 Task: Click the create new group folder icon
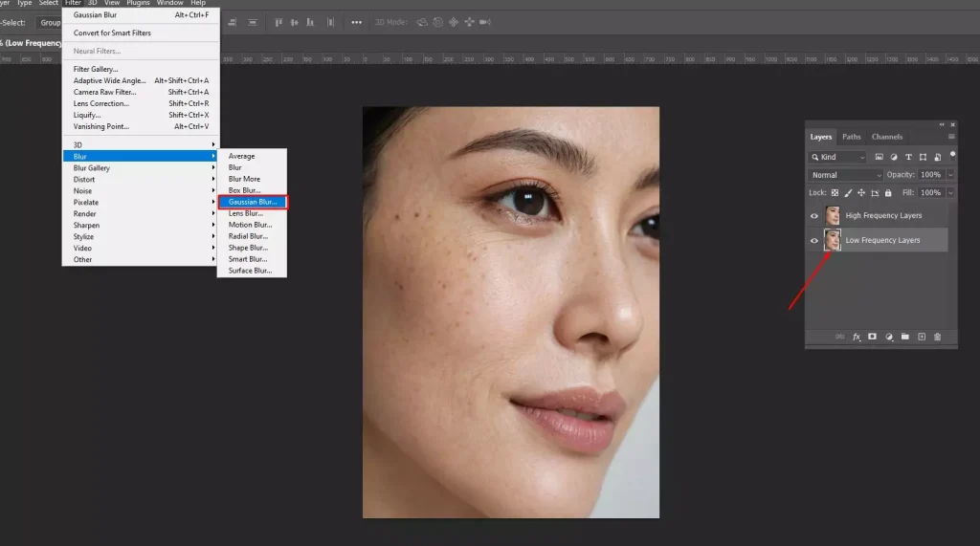(904, 337)
